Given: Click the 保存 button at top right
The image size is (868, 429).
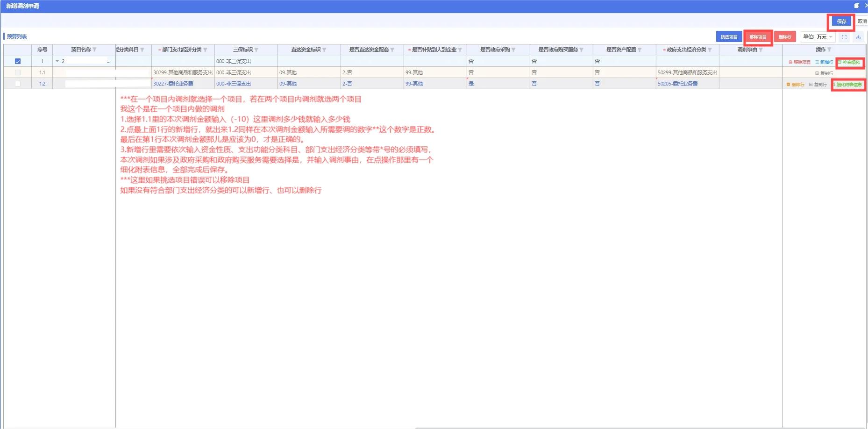Looking at the screenshot, I should coord(841,21).
